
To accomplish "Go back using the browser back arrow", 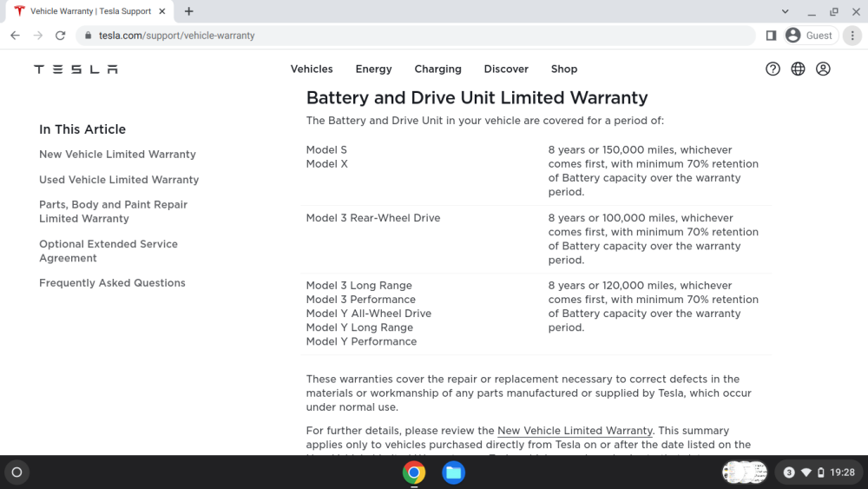I will pyautogui.click(x=15, y=36).
